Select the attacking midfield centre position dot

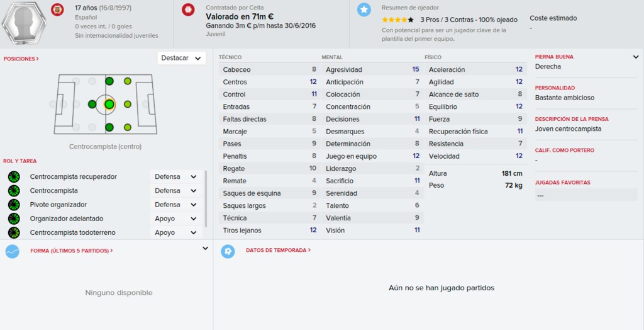[127, 104]
